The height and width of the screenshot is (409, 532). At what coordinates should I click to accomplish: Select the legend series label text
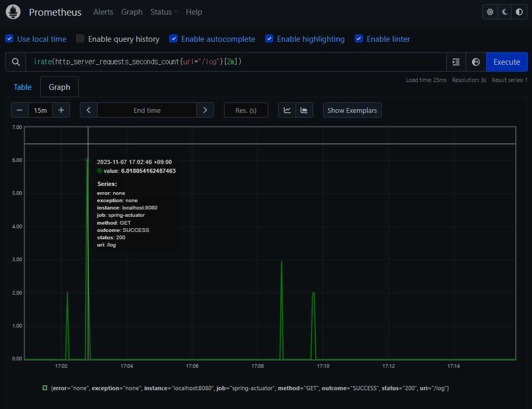(x=250, y=388)
